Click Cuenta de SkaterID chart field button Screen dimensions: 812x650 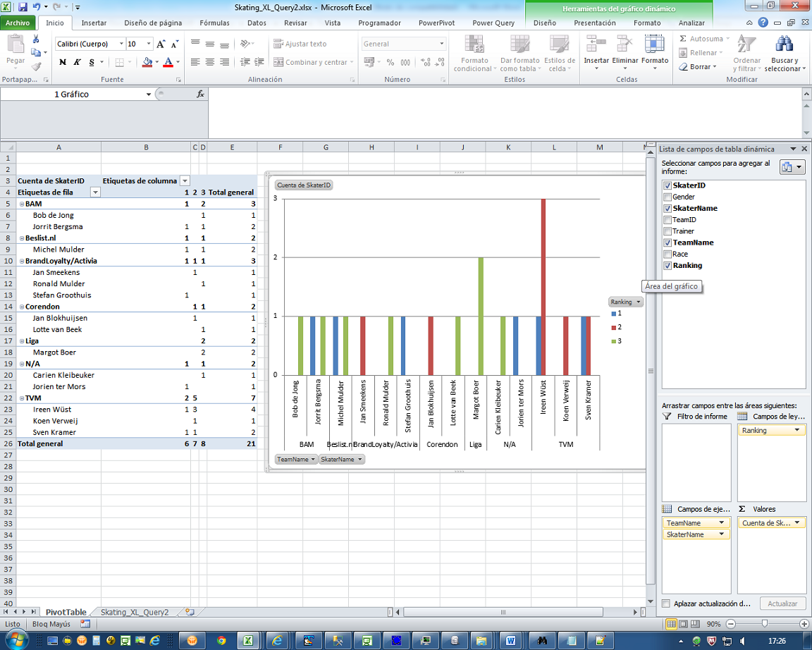pos(304,185)
